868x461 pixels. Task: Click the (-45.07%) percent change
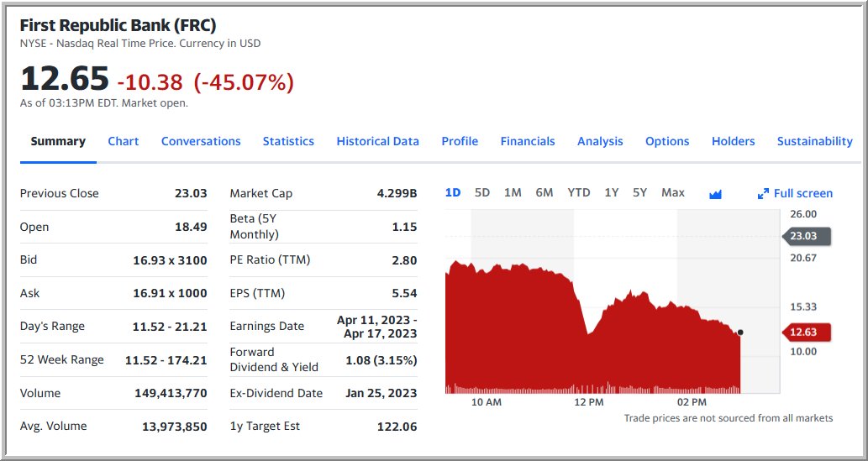(244, 82)
